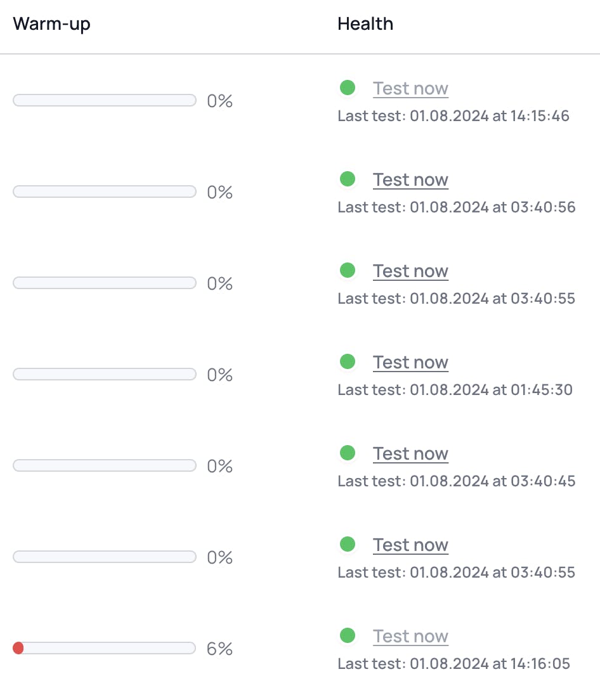Run Test now for the 14:16:05 row
Screen dimensions: 600x700
410,637
